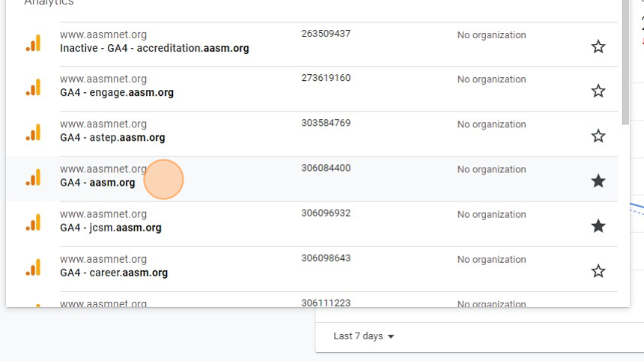Click the property list vertical scrollbar
The height and width of the screenshot is (361, 644).
tap(625, 61)
